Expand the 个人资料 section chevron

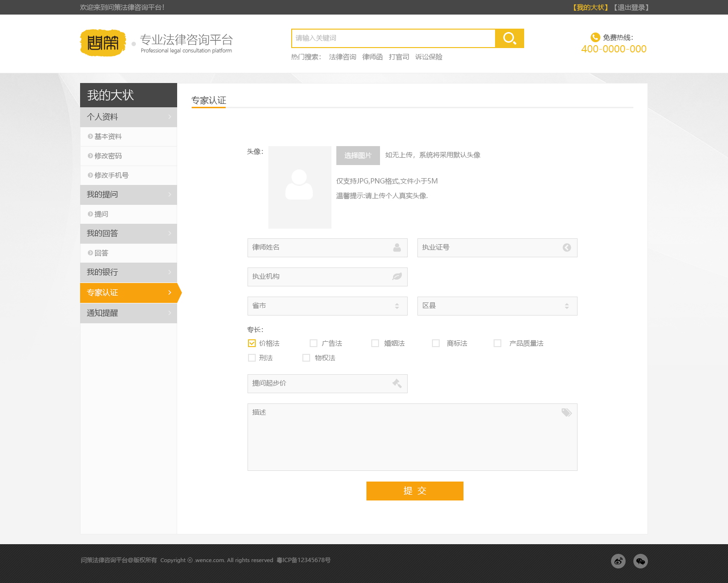point(169,117)
